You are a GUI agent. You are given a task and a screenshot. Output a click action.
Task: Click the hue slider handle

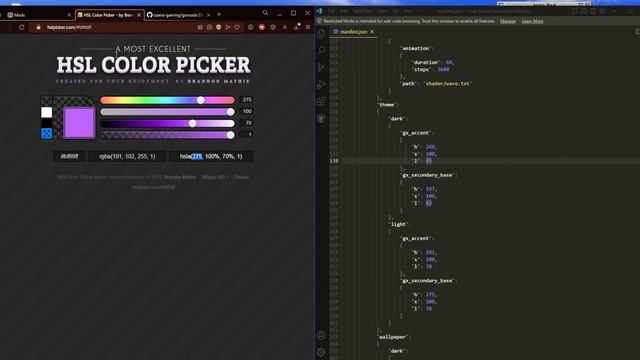[x=200, y=100]
